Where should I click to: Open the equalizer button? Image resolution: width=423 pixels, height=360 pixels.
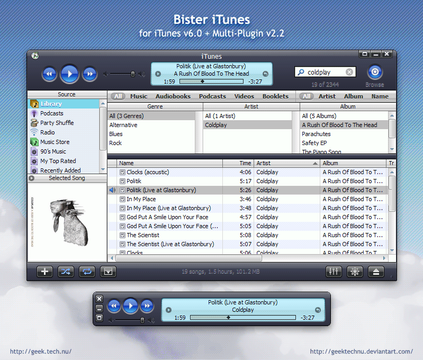click(x=333, y=272)
